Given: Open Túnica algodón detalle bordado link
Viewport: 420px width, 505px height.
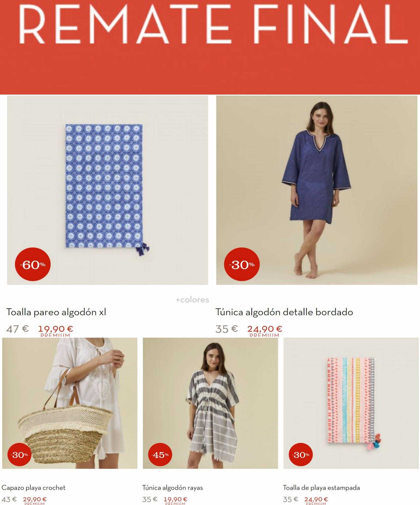Looking at the screenshot, I should coord(284,312).
